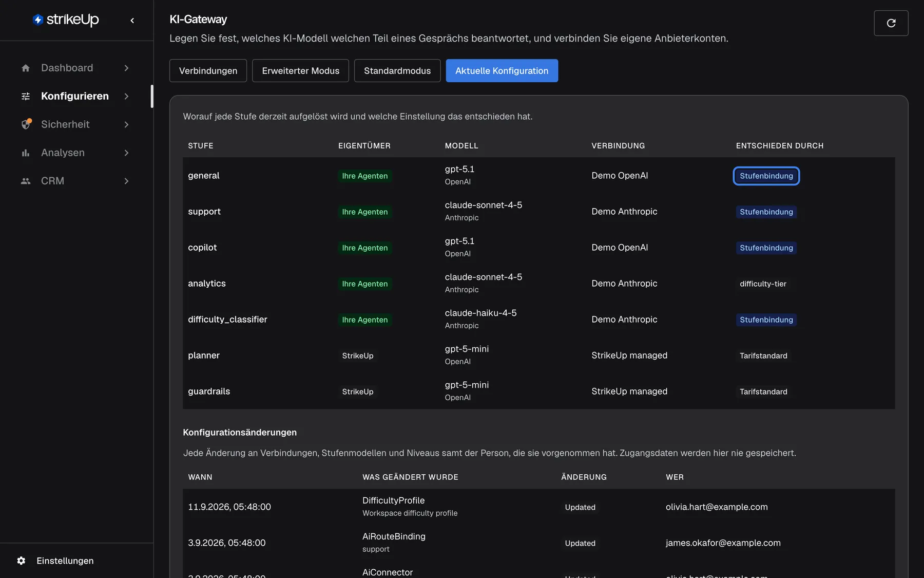Click the difficulty_classifier stage name
The height and width of the screenshot is (578, 924).
(227, 319)
